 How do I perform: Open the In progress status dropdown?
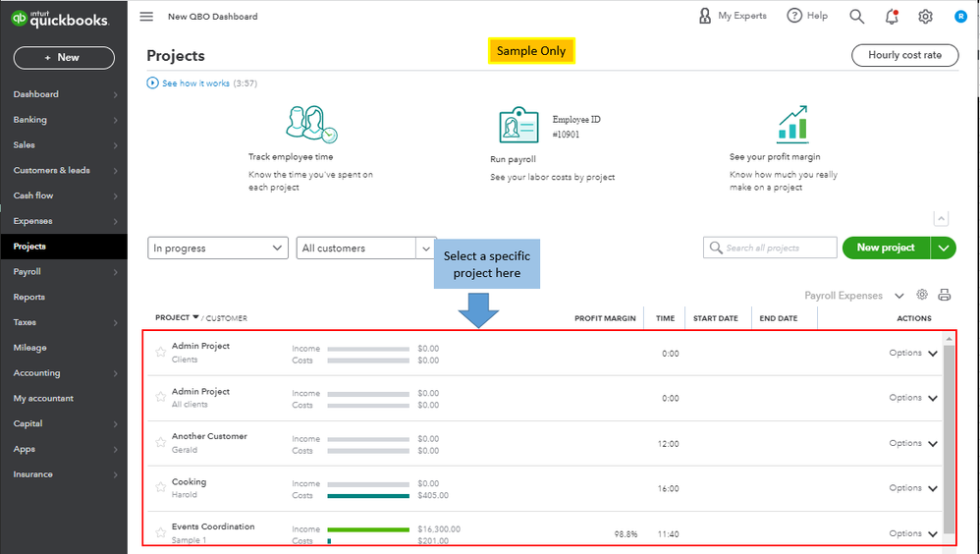pyautogui.click(x=218, y=249)
